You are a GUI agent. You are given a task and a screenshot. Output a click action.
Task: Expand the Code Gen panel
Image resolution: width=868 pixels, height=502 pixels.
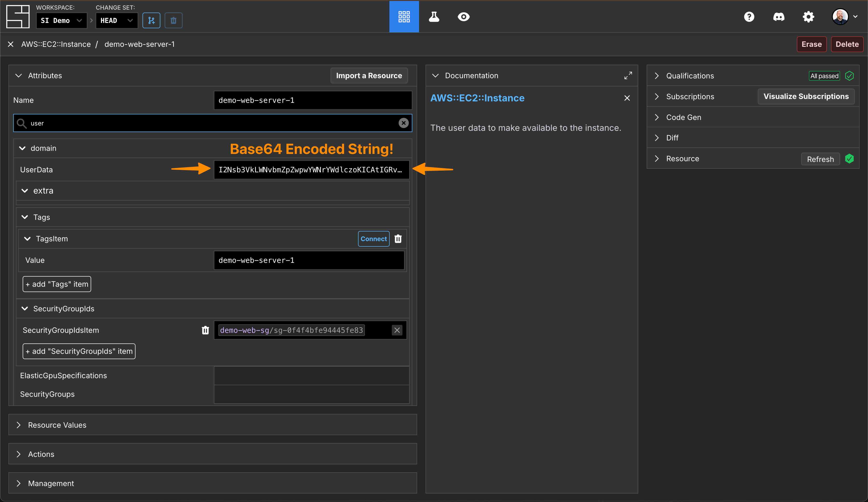tap(683, 117)
